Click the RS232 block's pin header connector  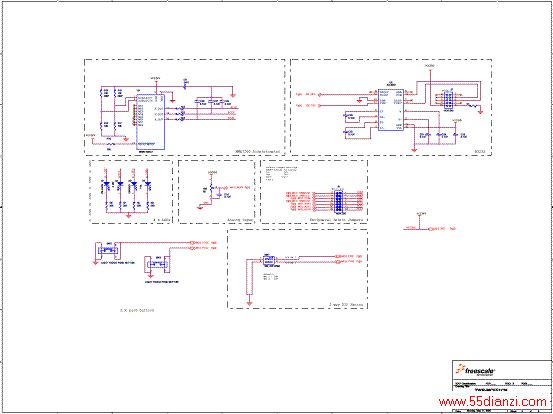(448, 101)
